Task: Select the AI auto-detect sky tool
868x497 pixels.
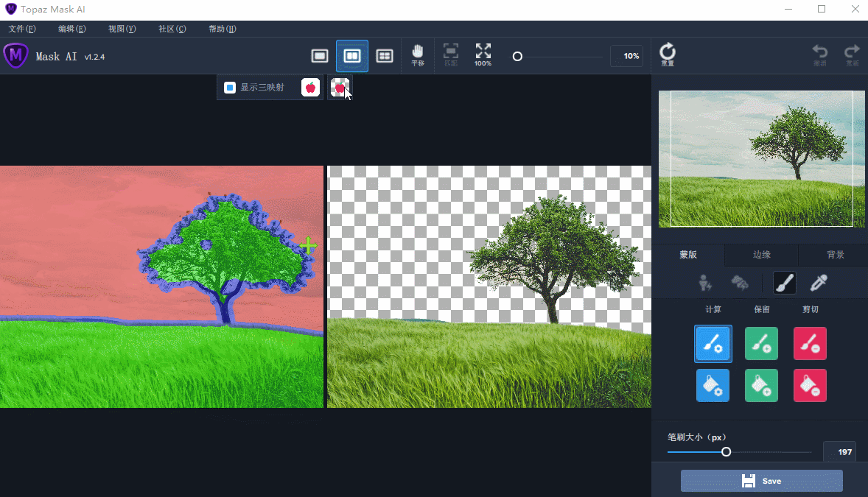Action: (x=740, y=283)
